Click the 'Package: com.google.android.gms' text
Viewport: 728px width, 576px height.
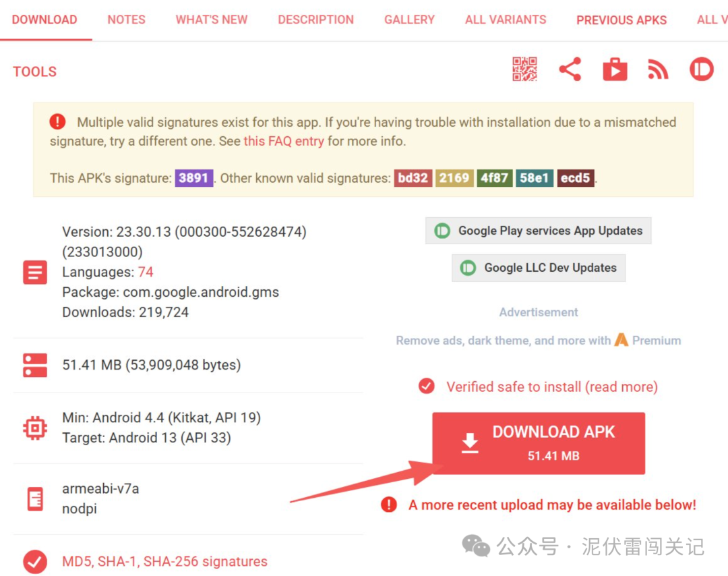[171, 292]
